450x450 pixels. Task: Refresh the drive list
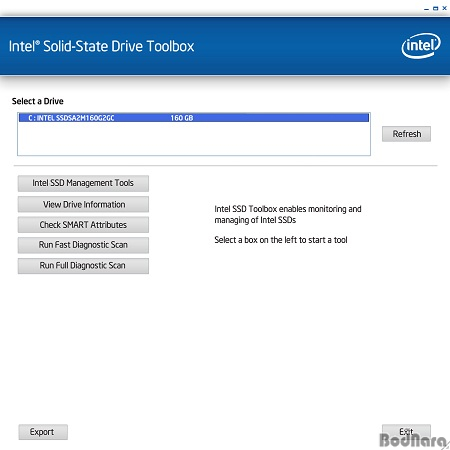pos(406,134)
